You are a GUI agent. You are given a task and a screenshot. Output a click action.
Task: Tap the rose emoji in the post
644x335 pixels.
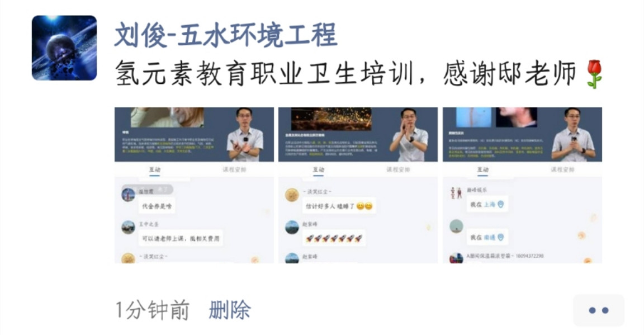pyautogui.click(x=595, y=74)
